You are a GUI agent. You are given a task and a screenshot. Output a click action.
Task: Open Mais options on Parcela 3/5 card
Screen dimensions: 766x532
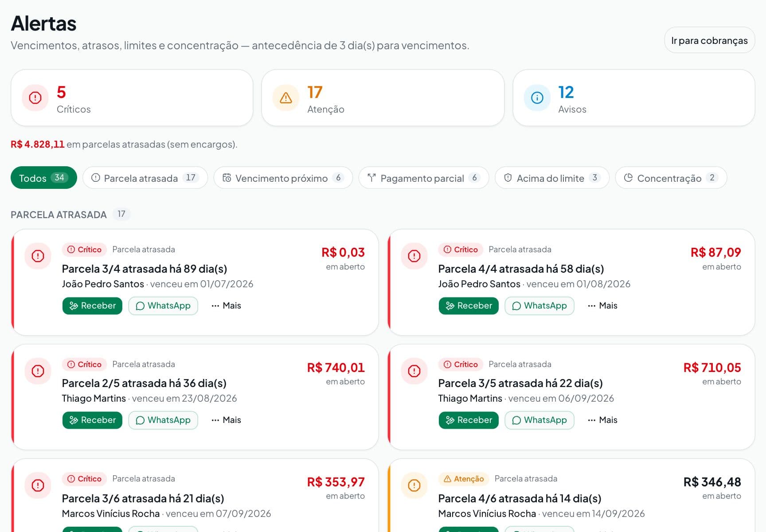point(602,420)
